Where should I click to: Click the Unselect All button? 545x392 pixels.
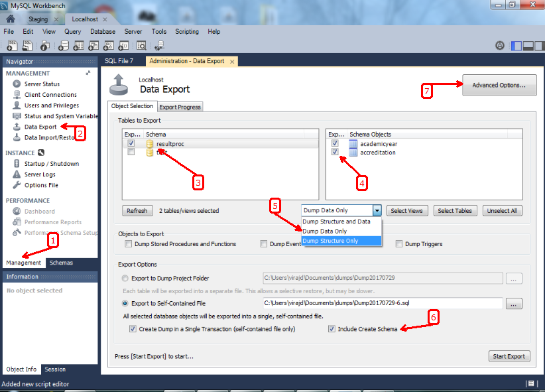502,211
